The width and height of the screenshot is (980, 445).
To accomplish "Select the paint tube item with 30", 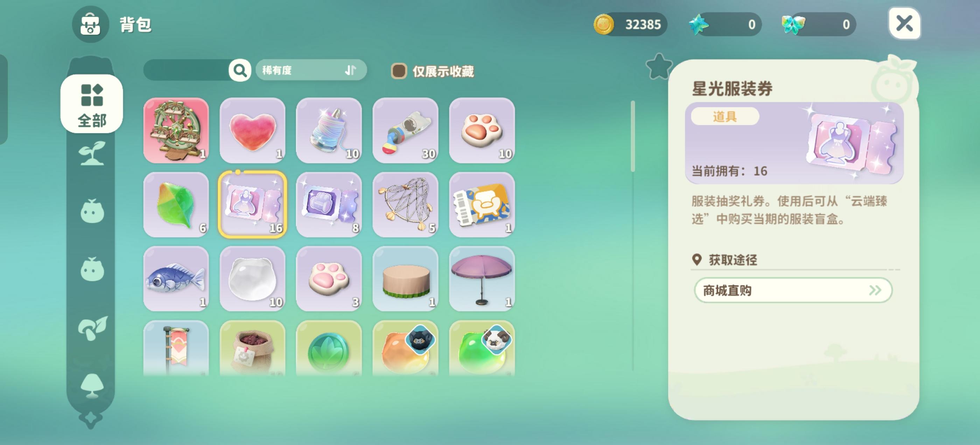I will [x=405, y=130].
